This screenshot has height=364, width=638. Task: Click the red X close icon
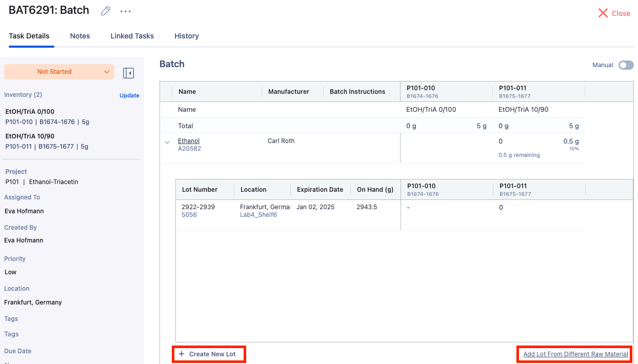603,13
